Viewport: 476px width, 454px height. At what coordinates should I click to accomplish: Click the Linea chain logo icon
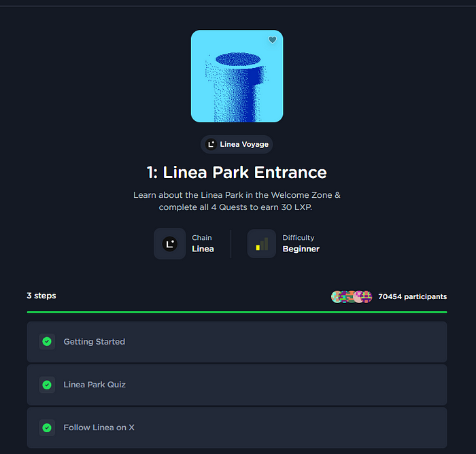point(170,244)
